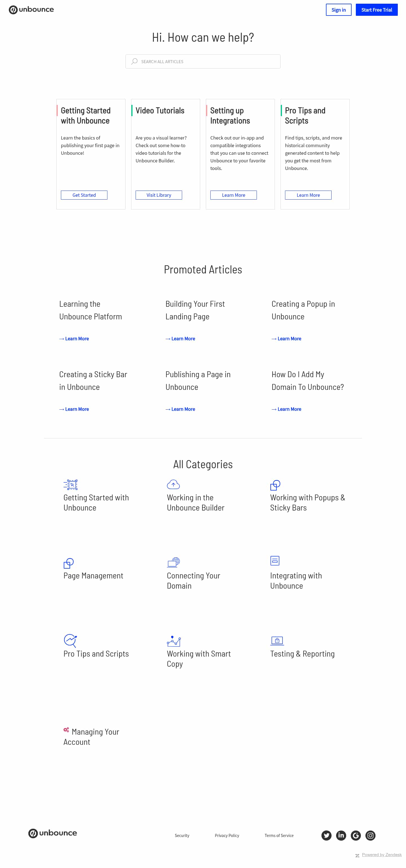Click the Pro Tips and Scripts magnifier icon

coord(70,640)
